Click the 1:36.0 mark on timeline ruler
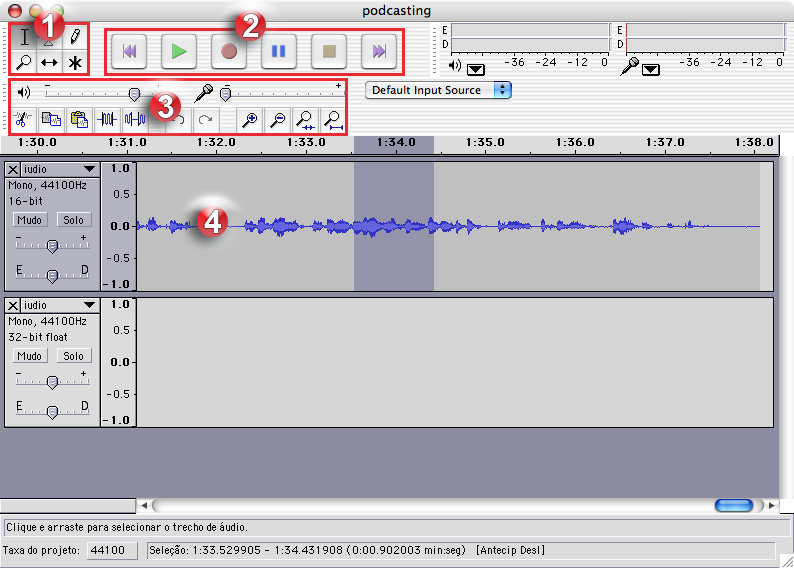Screen dimensions: 794x568 coord(575,142)
